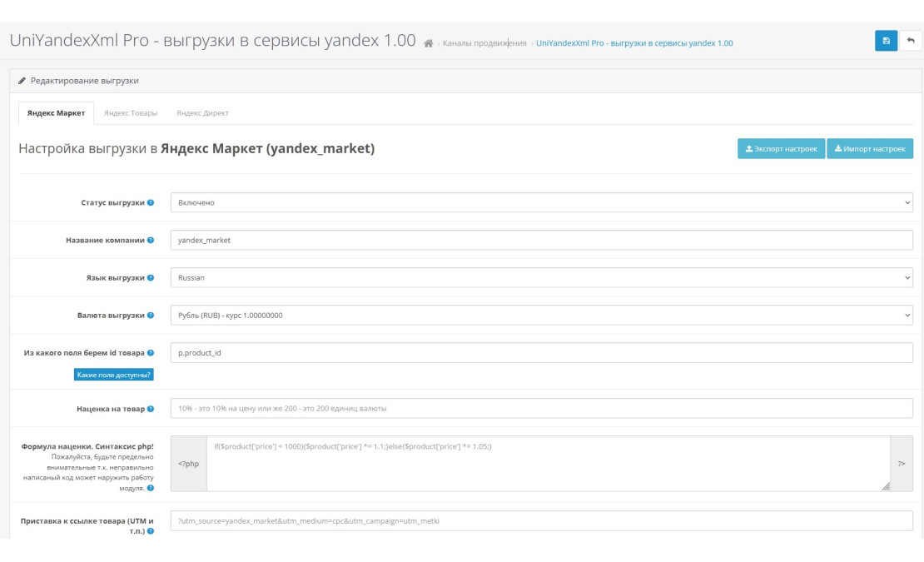Click the pencil icon beside Редактирование выгрузки

(22, 81)
